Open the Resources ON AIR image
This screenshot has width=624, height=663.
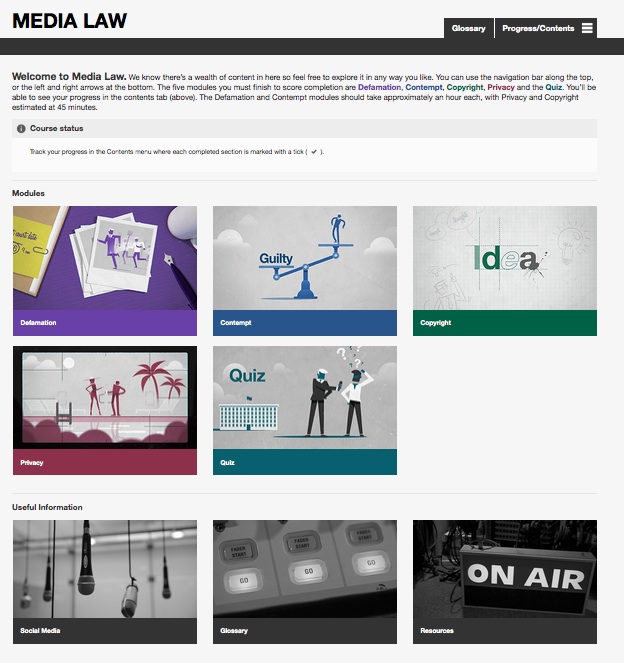point(504,568)
